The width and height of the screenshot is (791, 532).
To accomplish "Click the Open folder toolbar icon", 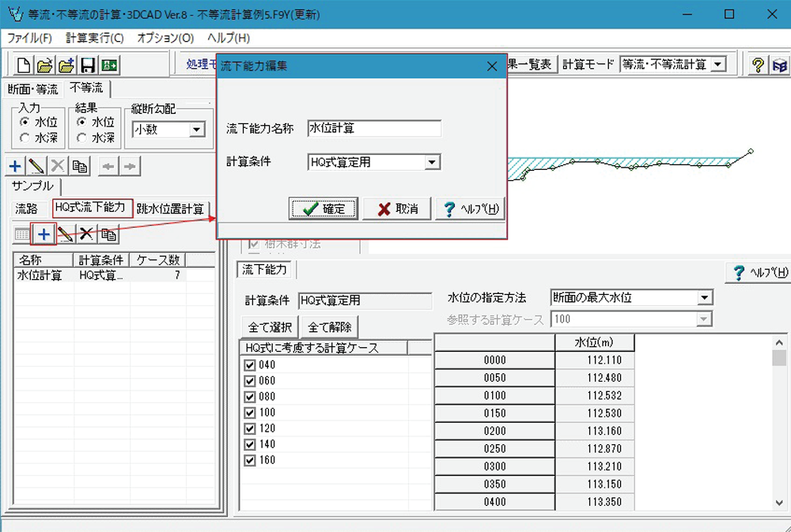I will (x=45, y=65).
